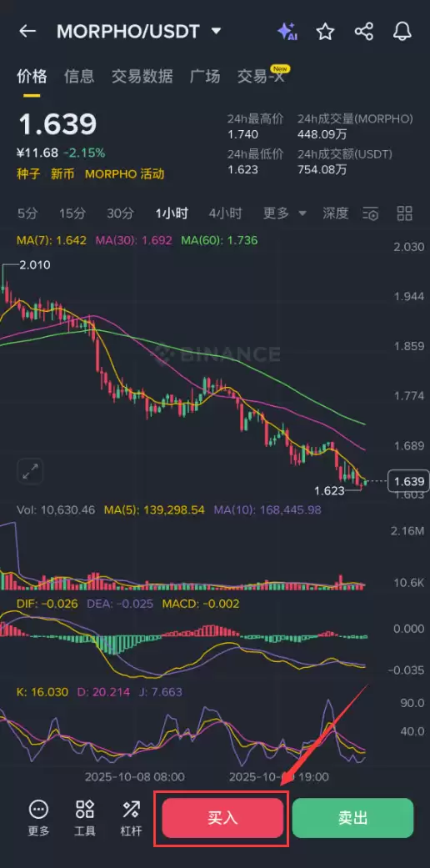
Task: Tap the green 卖出 button
Action: tap(352, 818)
